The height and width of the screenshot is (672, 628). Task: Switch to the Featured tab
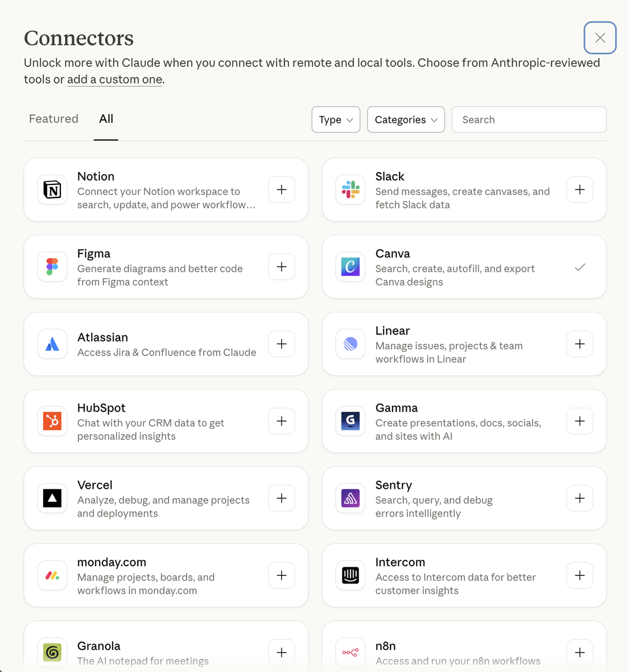coord(54,119)
